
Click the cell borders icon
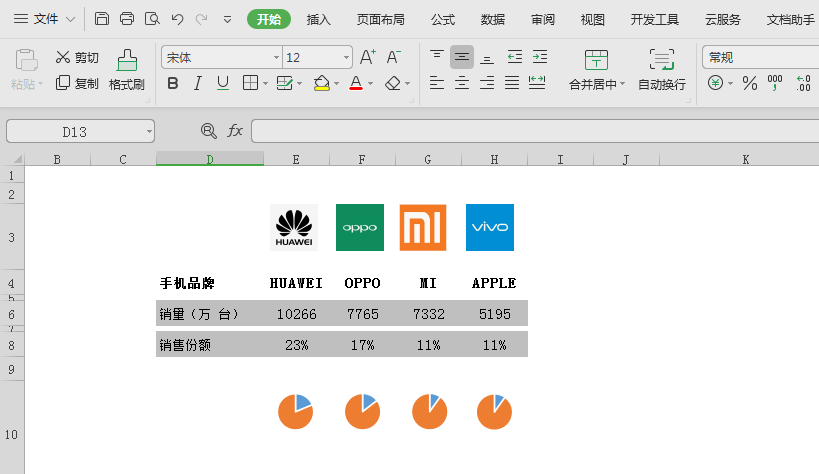251,83
